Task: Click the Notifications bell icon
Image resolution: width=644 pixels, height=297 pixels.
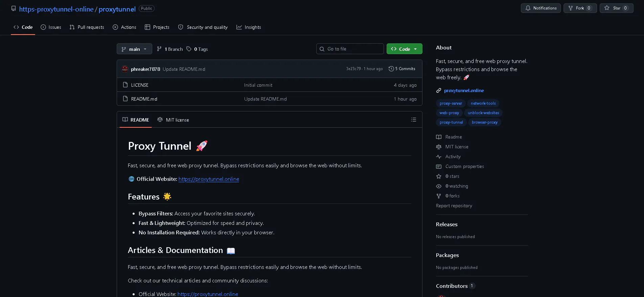Action: [x=528, y=8]
